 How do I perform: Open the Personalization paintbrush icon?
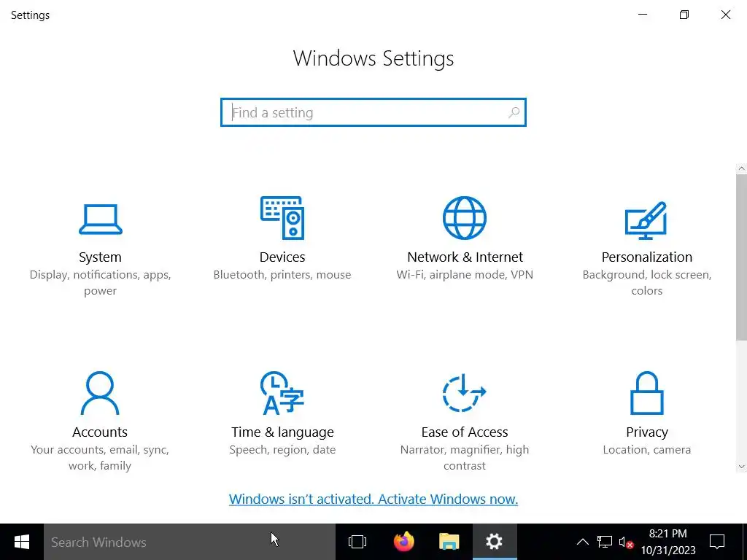(x=646, y=220)
